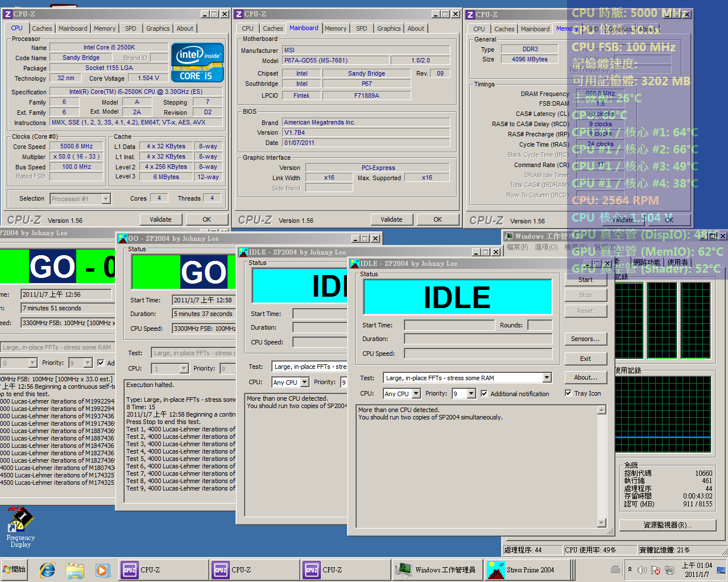Open the Windows Start button labeled 開始
This screenshot has width=728, height=582.
15,569
